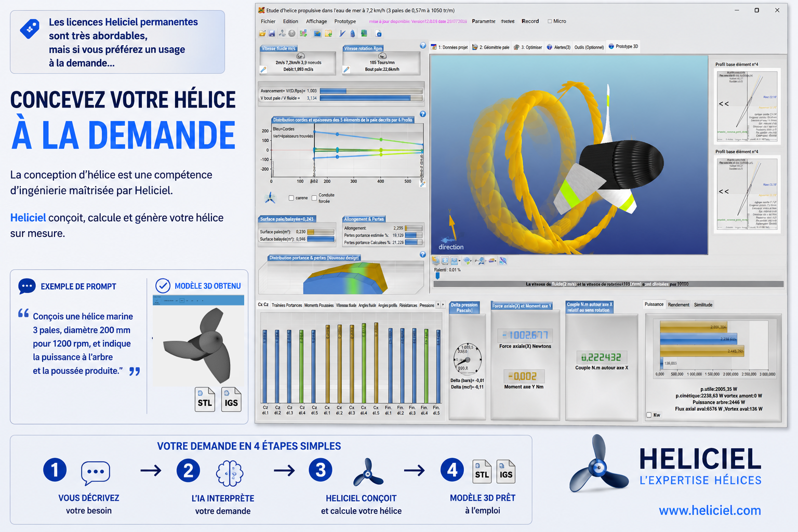Enable the Conduite forcée checkbox
Image resolution: width=798 pixels, height=532 pixels.
[314, 198]
